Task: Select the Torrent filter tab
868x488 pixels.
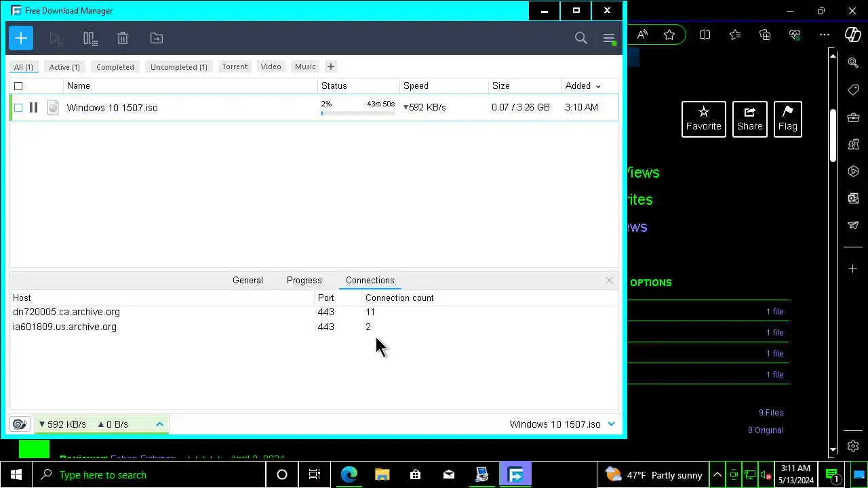Action: 235,66
